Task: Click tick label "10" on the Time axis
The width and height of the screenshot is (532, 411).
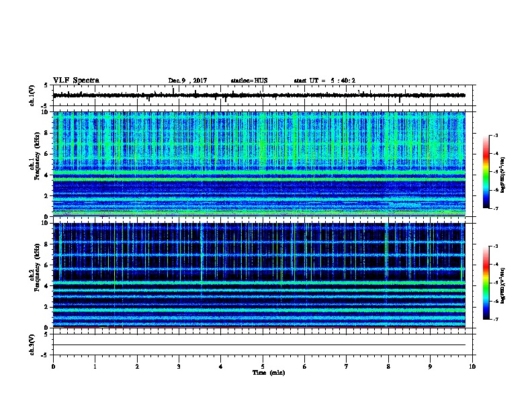Action: 472,367
